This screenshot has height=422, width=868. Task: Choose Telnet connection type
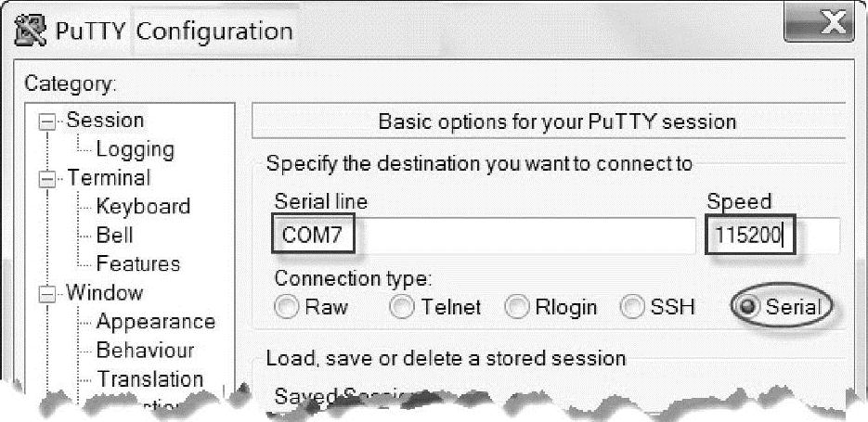(403, 308)
